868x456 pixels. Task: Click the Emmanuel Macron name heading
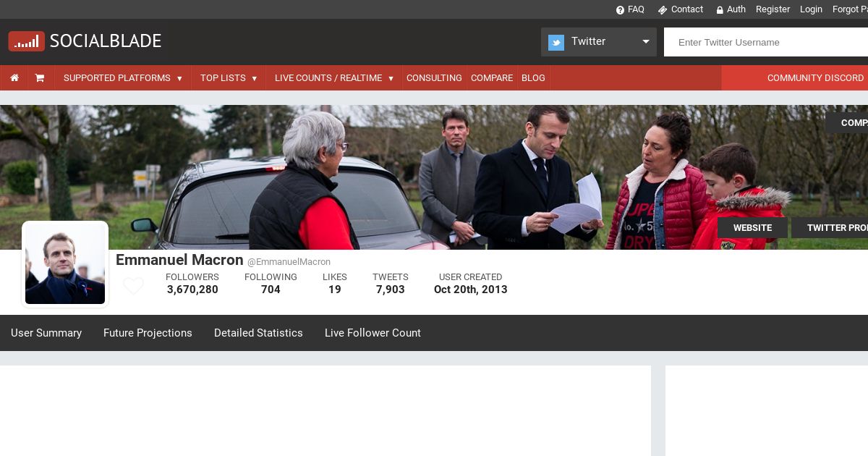pos(179,260)
